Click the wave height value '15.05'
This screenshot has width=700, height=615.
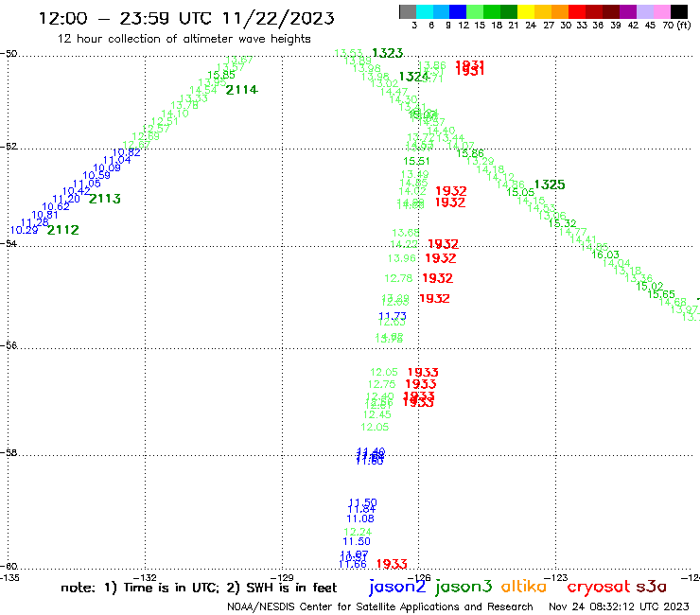click(x=520, y=192)
